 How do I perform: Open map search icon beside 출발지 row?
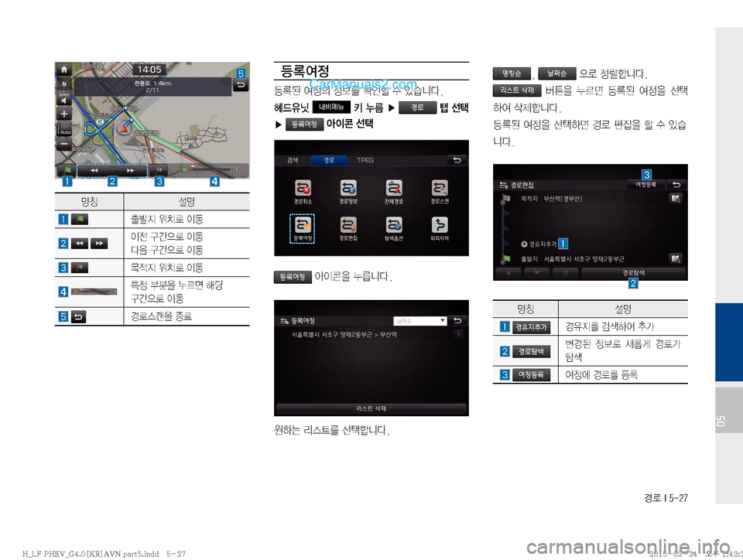675,258
